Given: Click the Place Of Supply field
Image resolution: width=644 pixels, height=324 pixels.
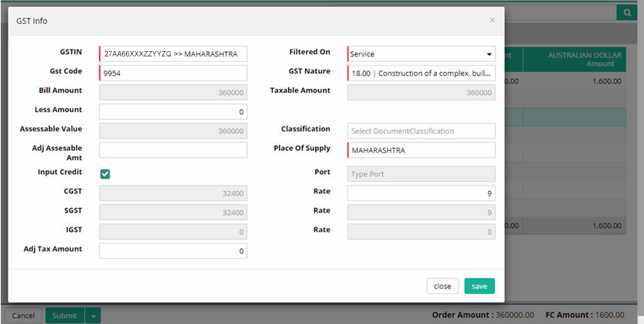Looking at the screenshot, I should (x=422, y=150).
